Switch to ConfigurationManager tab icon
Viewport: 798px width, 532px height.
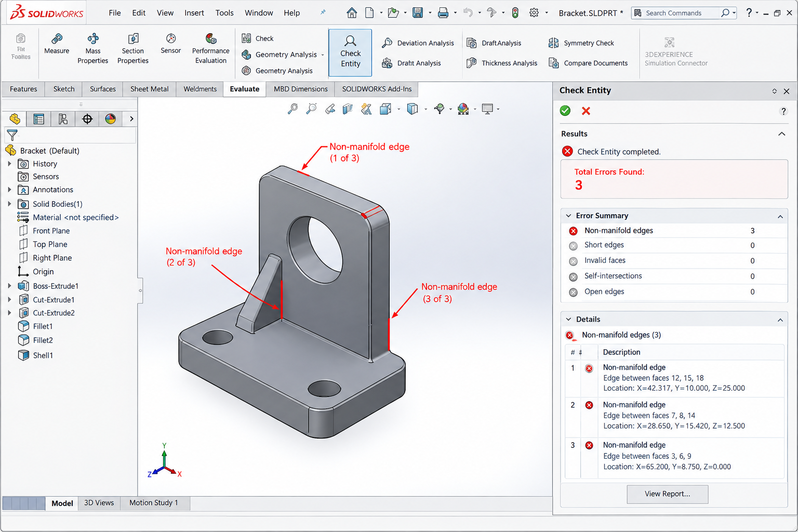click(x=63, y=119)
